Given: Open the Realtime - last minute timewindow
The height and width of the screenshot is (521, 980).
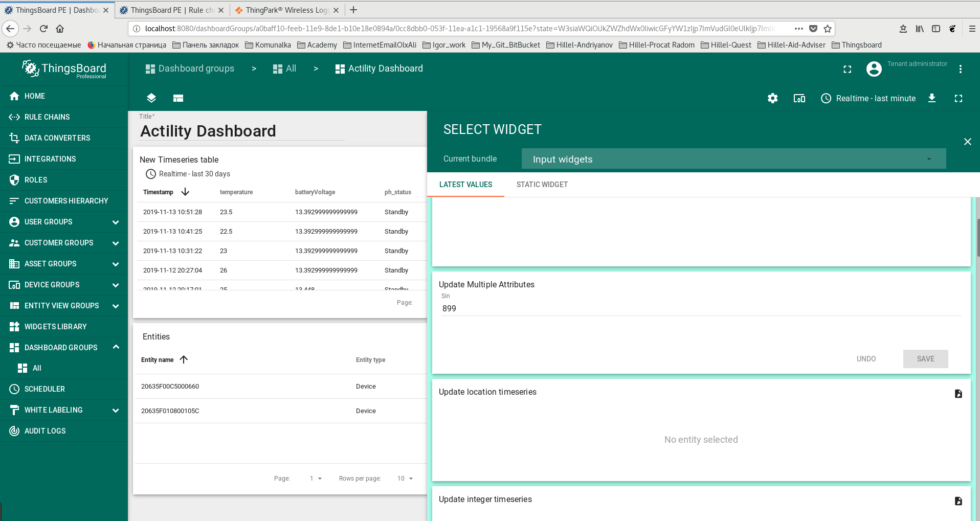Looking at the screenshot, I should pos(868,98).
